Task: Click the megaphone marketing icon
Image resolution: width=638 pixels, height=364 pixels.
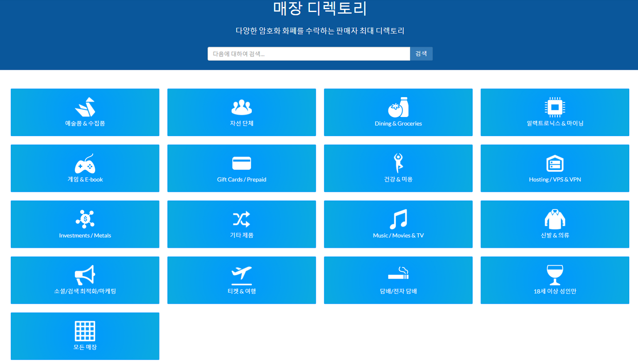Action: (85, 275)
